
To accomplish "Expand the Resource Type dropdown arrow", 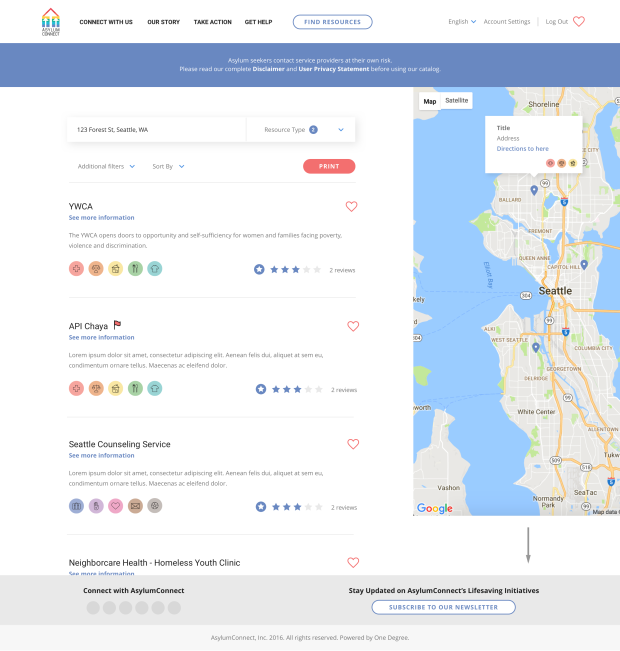I will [341, 130].
